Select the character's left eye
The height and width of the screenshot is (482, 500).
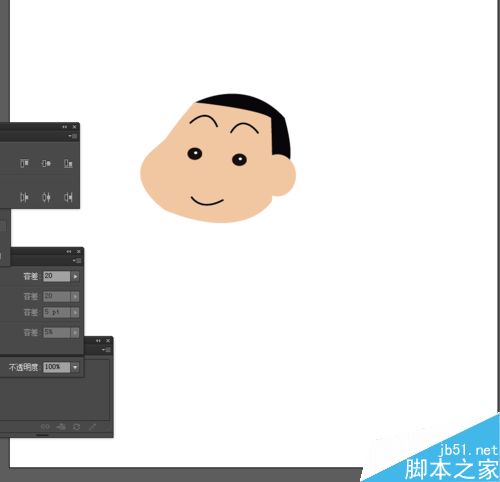195,154
